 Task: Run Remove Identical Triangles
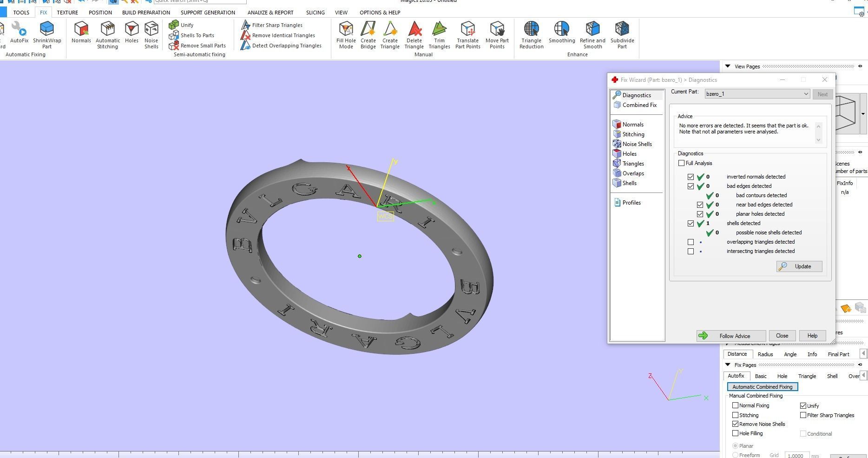pos(278,35)
